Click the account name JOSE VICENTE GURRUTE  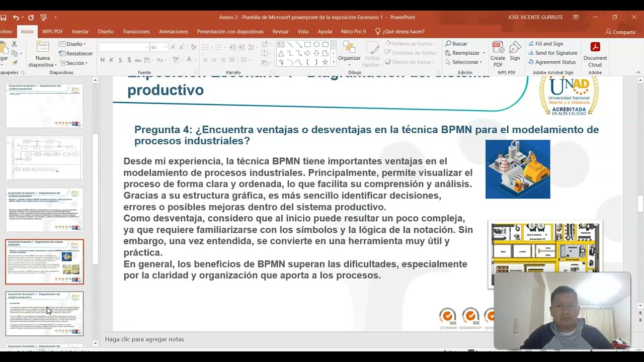[535, 18]
